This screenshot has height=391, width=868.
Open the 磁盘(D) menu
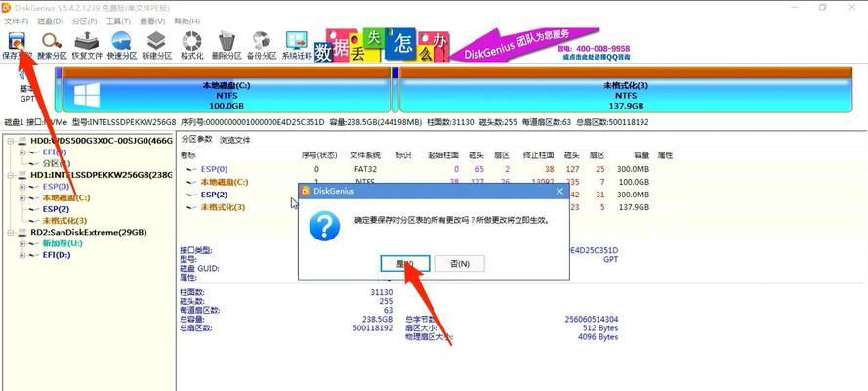(51, 22)
